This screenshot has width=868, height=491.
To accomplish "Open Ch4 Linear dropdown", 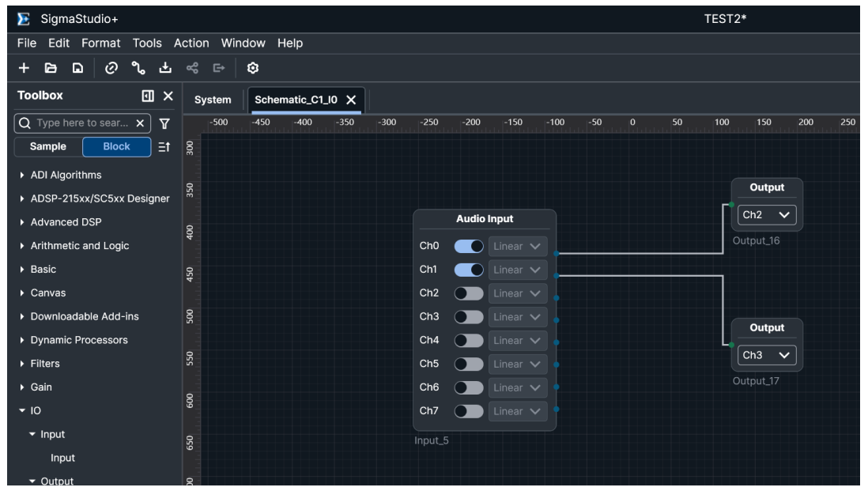I will point(518,341).
